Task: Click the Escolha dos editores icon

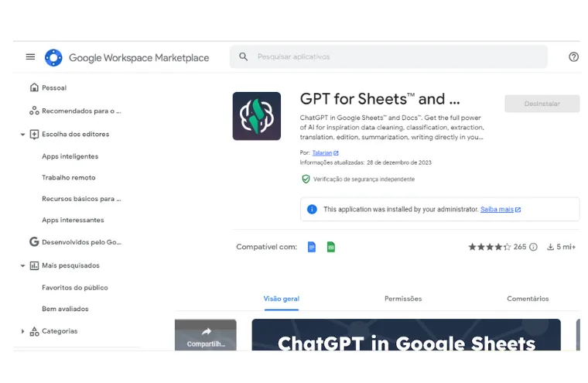Action: [x=34, y=134]
